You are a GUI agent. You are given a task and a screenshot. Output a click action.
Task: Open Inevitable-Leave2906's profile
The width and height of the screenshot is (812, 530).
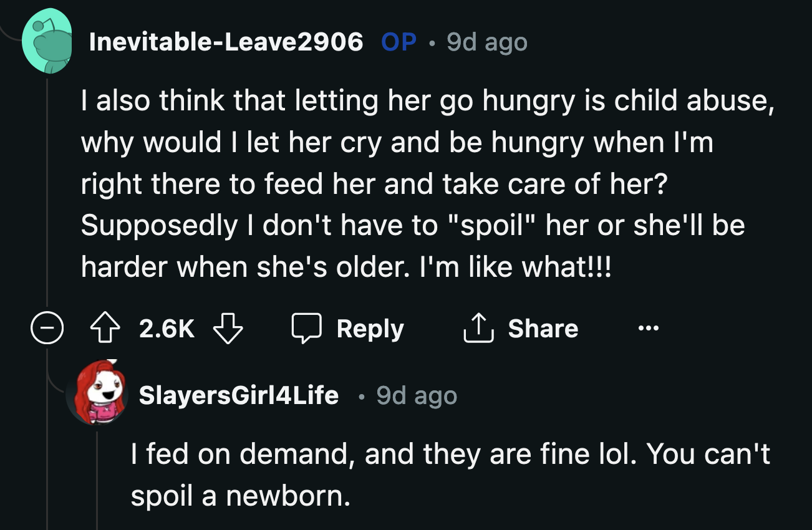[225, 42]
